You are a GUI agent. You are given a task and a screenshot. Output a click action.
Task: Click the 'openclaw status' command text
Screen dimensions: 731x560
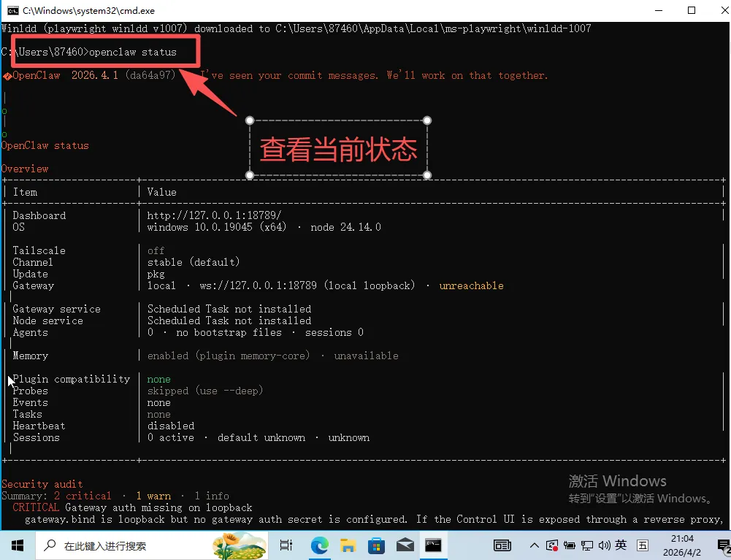[132, 52]
